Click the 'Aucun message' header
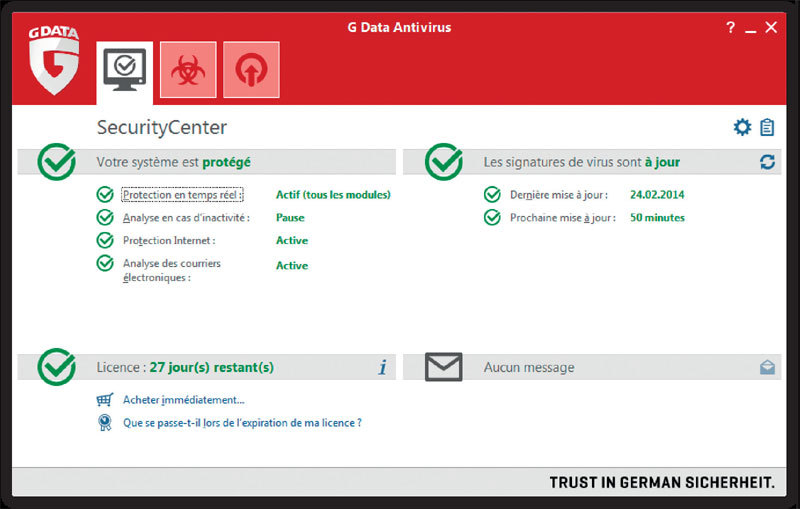Viewport: 800px width, 509px height. click(529, 367)
